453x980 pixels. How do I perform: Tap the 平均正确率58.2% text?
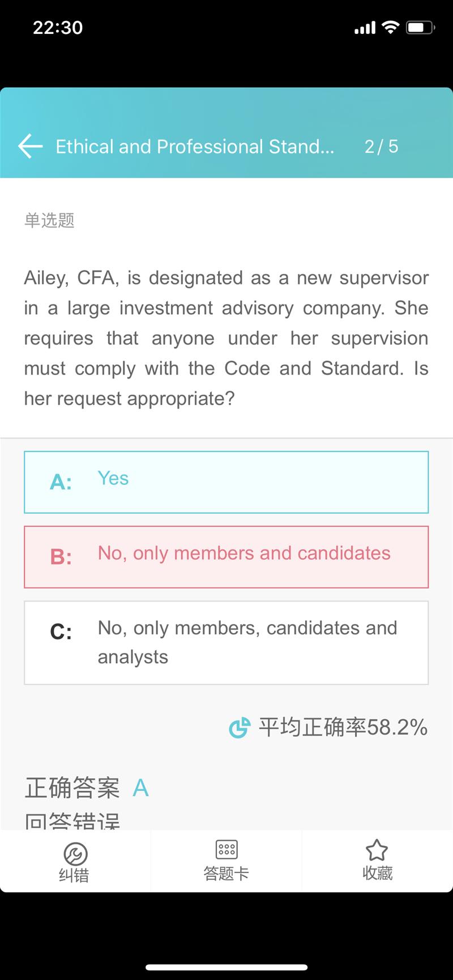tap(343, 727)
